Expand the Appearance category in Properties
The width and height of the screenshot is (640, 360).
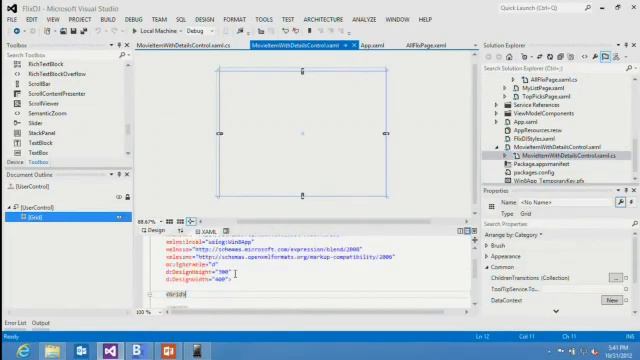pyautogui.click(x=487, y=256)
